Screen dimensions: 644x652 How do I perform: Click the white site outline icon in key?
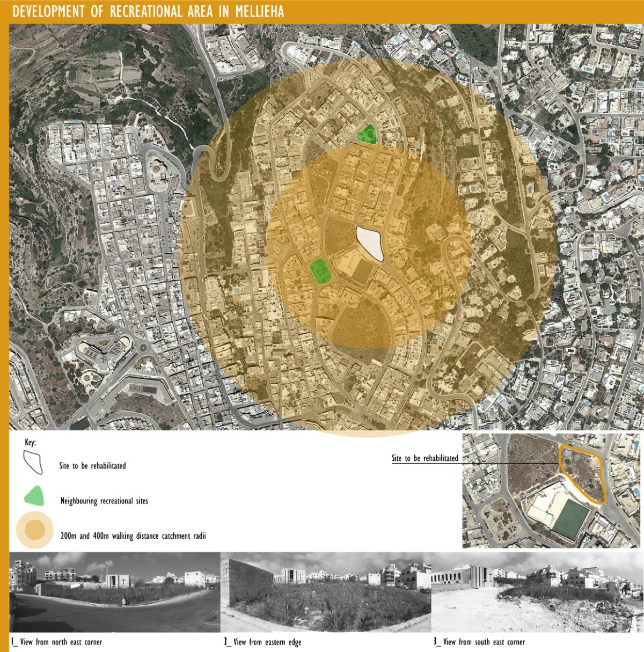33,462
